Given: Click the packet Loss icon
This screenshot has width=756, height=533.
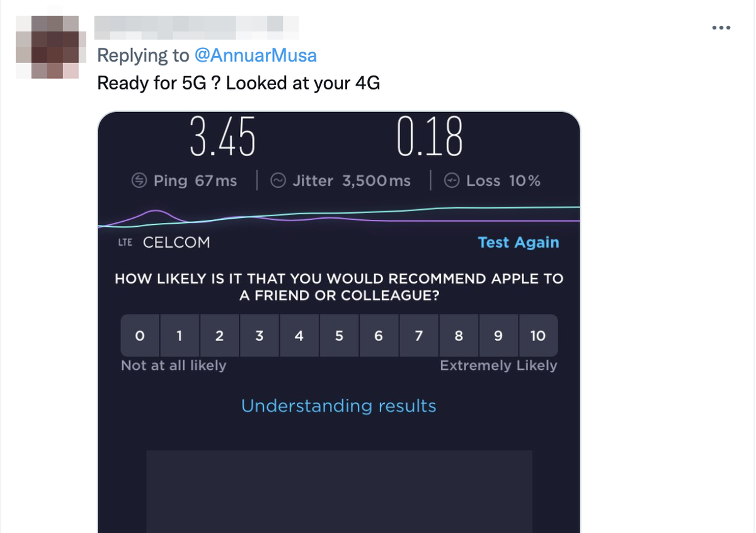Looking at the screenshot, I should click(x=452, y=181).
